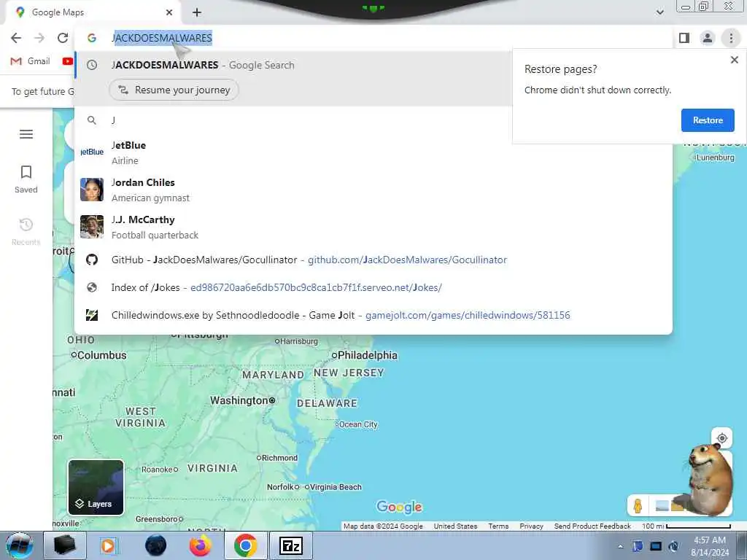The height and width of the screenshot is (560, 747).
Task: Select the JACKDOESMALWARES Google Search suggestion
Action: click(293, 65)
